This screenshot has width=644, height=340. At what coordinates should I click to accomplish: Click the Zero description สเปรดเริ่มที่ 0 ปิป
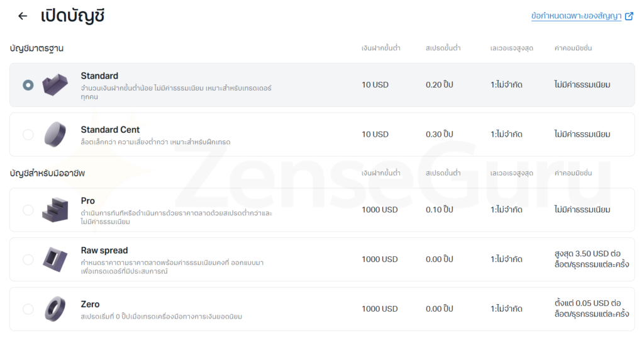(x=162, y=317)
